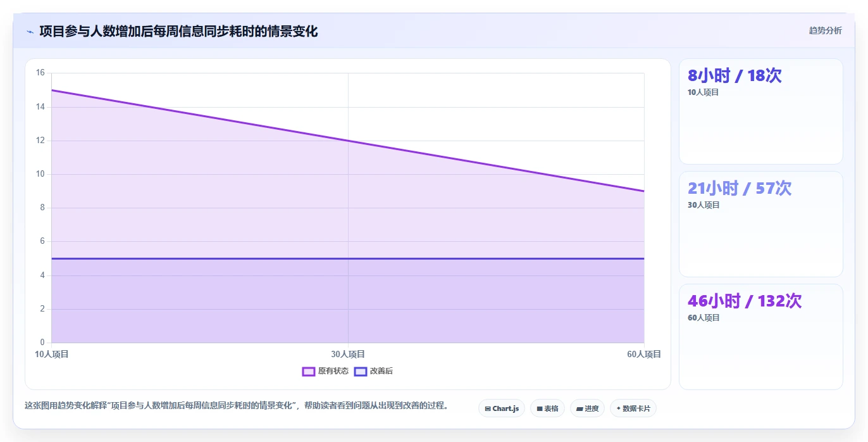
Task: Toggle the 原有状态 legend item
Action: (x=325, y=371)
